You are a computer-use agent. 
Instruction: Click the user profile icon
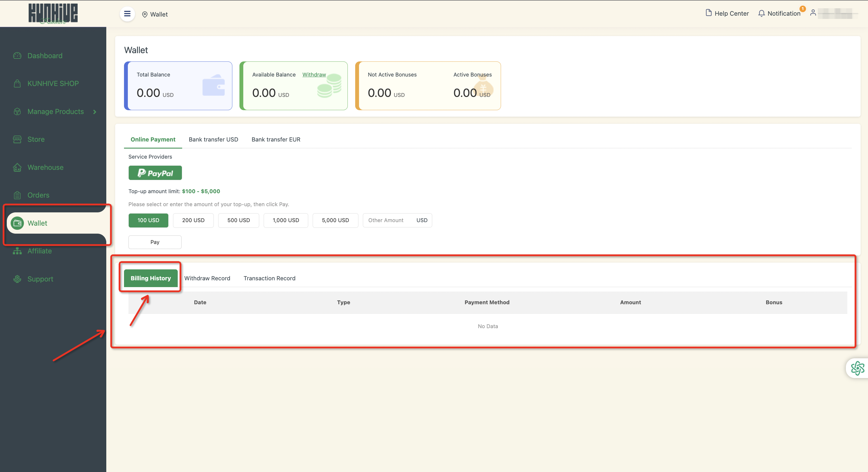point(813,13)
